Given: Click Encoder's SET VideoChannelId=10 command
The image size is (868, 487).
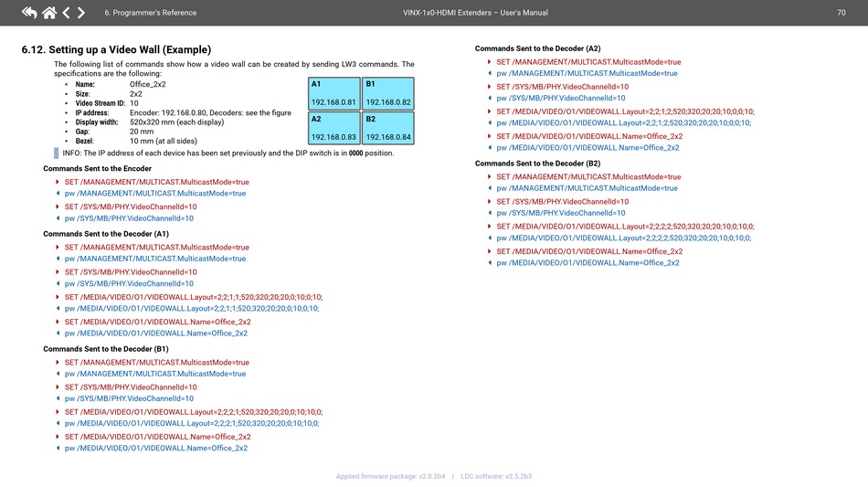Looking at the screenshot, I should (x=131, y=207).
